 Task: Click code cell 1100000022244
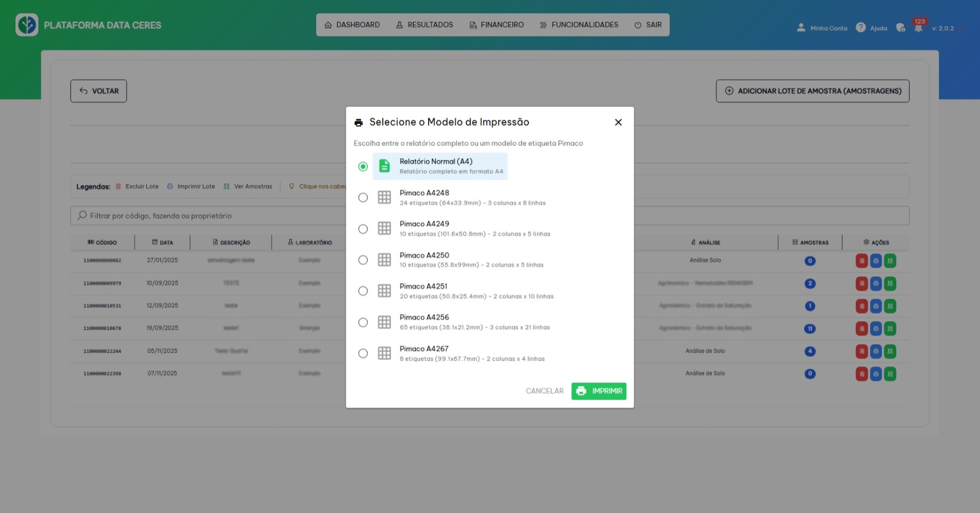(102, 351)
